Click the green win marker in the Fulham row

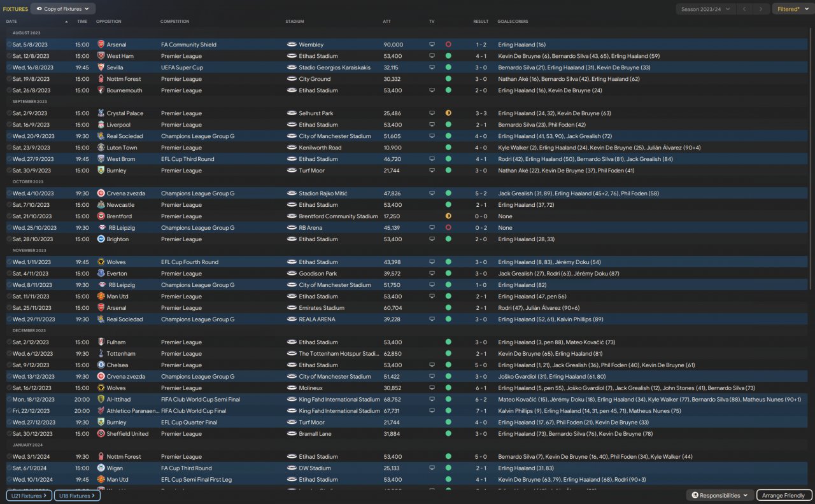pyautogui.click(x=448, y=342)
